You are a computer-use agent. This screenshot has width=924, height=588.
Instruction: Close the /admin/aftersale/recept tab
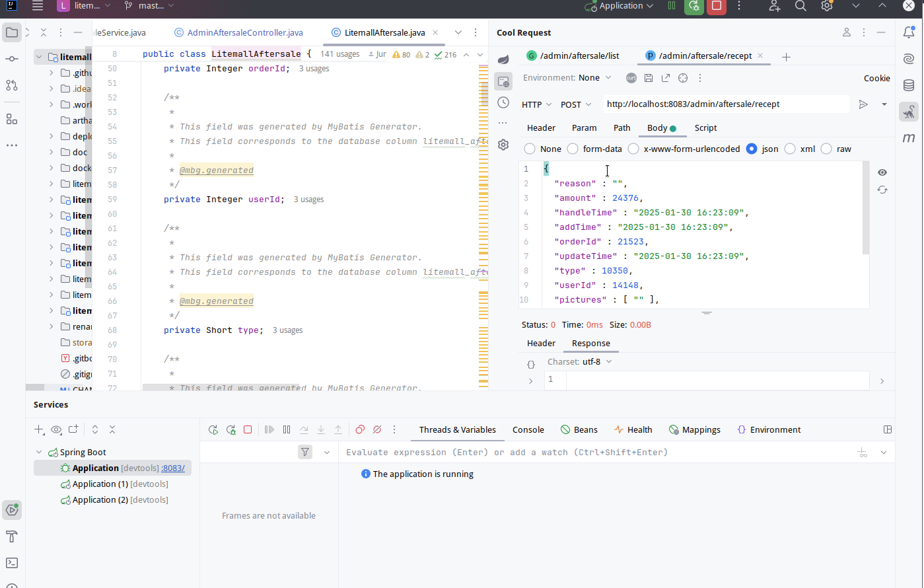tap(760, 55)
